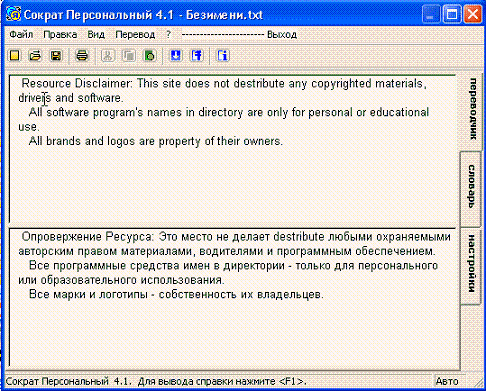Click inside the English source text pane

(232, 148)
